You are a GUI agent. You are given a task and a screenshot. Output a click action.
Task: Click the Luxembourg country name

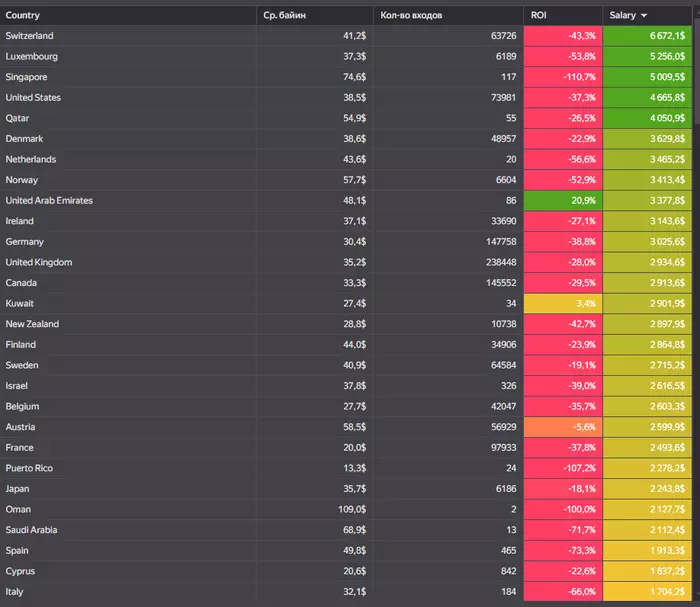[31, 57]
